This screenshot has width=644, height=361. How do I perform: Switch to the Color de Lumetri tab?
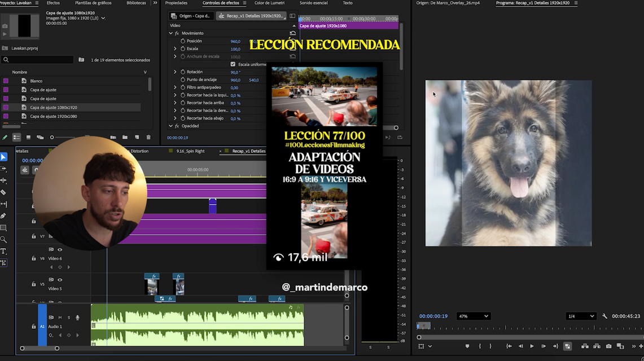(x=269, y=3)
